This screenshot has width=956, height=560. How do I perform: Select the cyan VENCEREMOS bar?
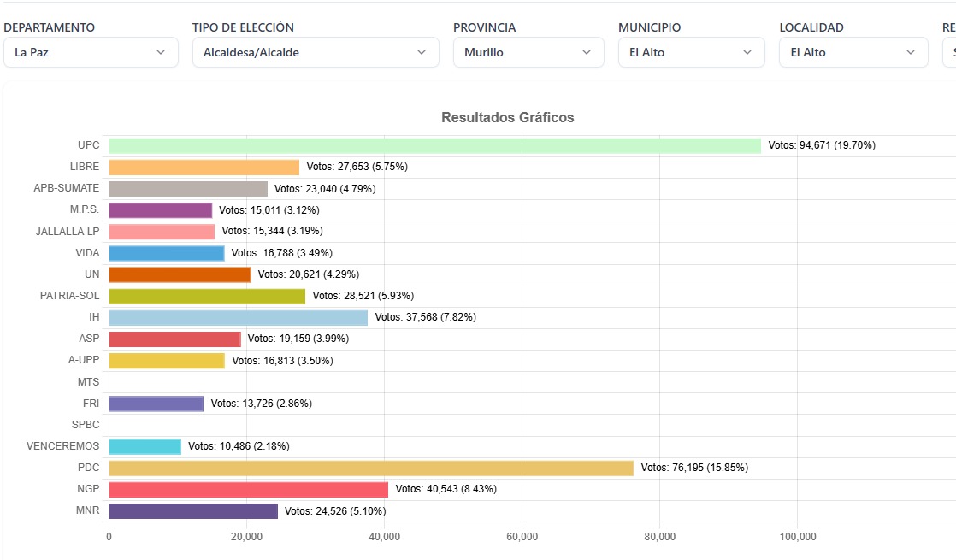tap(145, 446)
